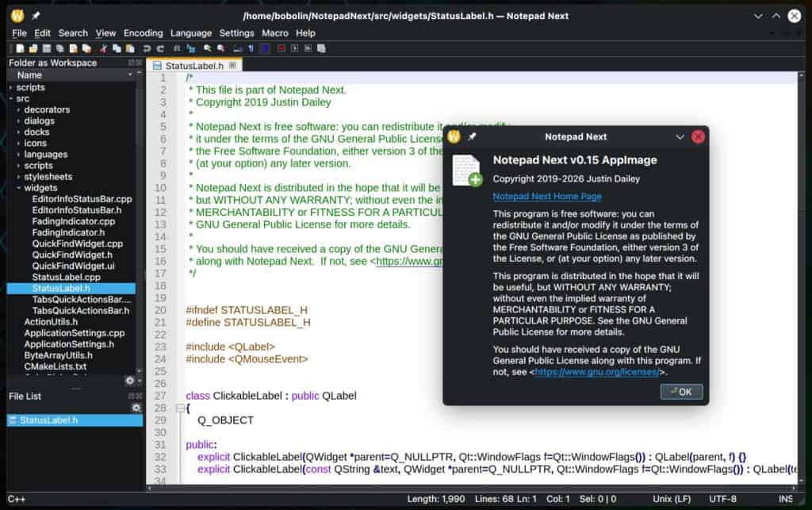Expand the decorators folder
The width and height of the screenshot is (812, 510).
(x=19, y=109)
